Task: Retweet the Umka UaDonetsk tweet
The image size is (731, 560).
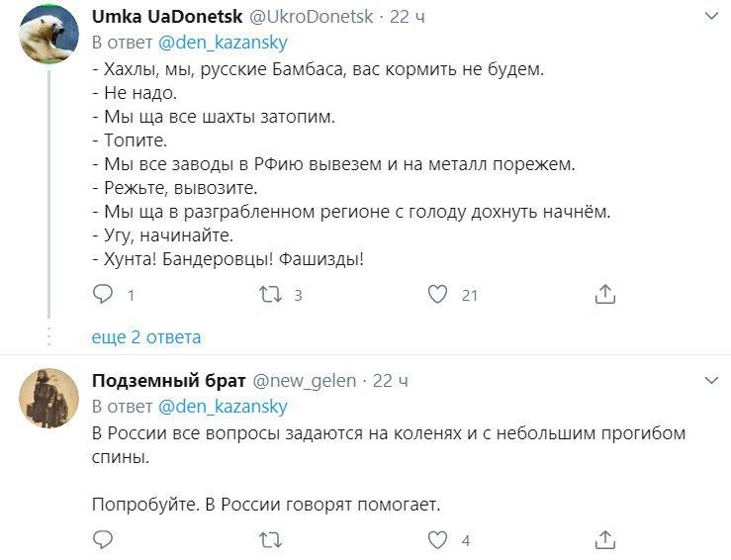Action: [270, 294]
